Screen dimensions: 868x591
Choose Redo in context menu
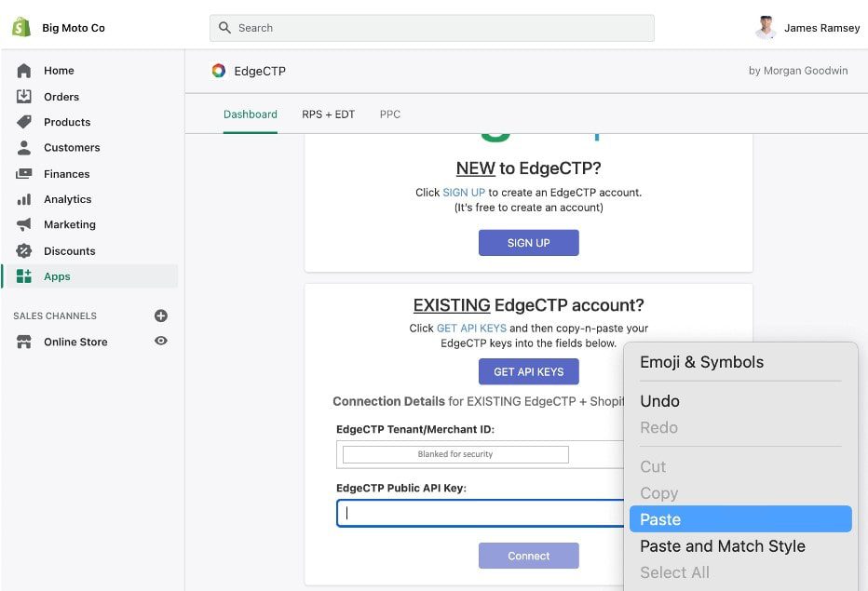coord(740,428)
